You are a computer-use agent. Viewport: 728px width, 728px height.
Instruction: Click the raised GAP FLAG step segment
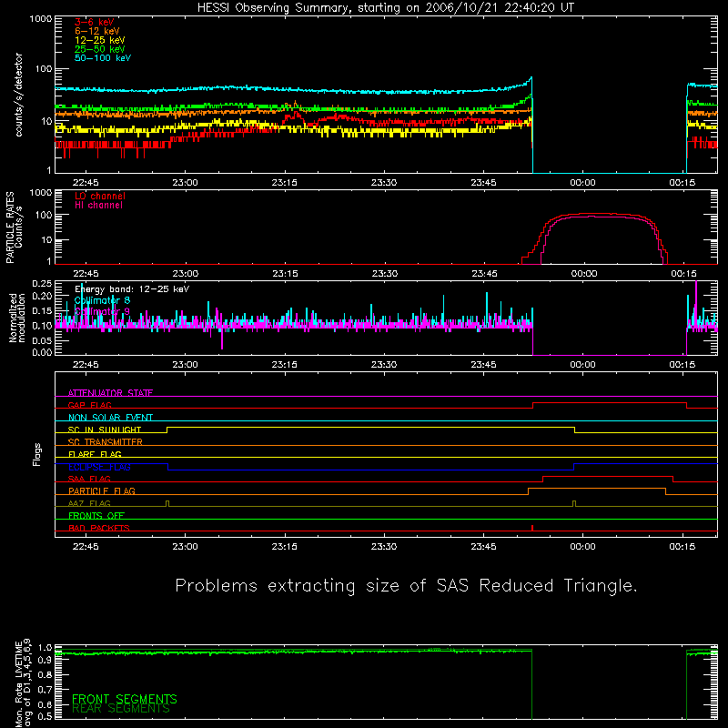pyautogui.click(x=610, y=403)
